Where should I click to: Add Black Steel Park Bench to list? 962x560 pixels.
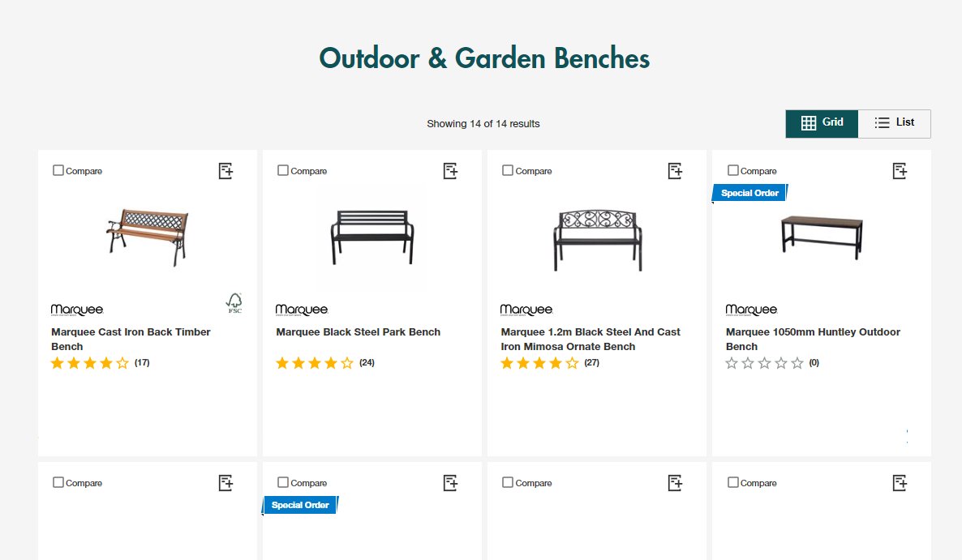450,171
